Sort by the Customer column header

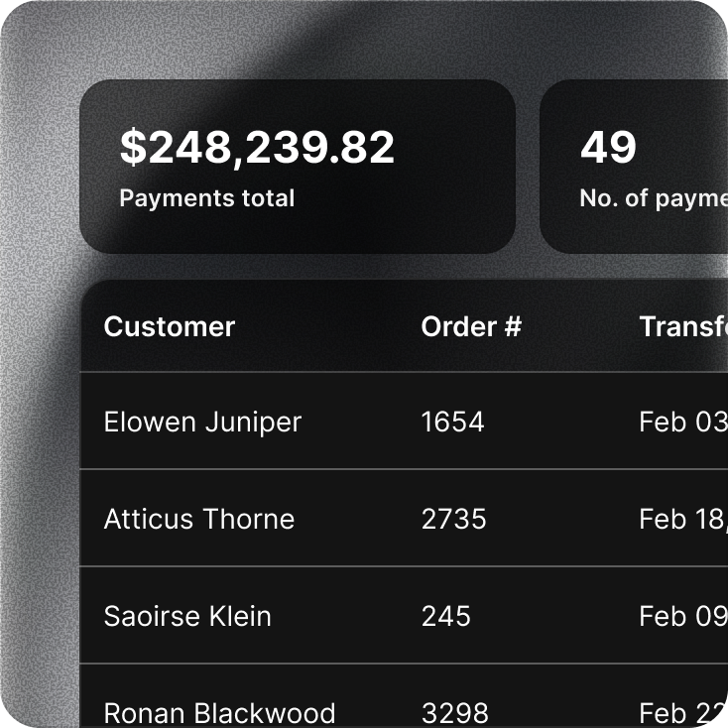point(169,326)
